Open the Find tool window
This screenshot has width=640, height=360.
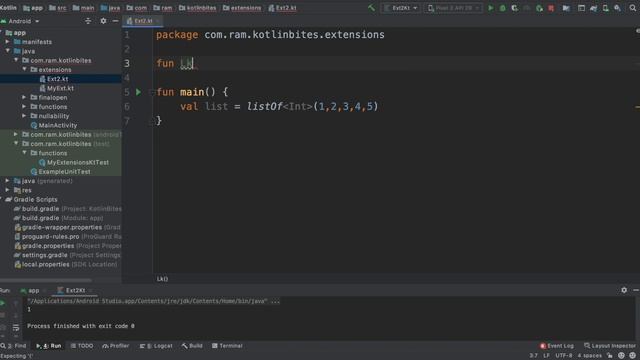(x=13, y=346)
